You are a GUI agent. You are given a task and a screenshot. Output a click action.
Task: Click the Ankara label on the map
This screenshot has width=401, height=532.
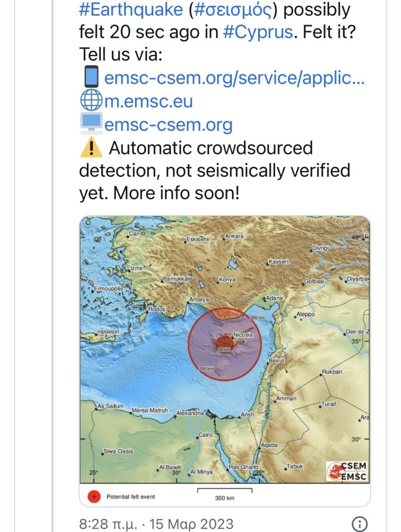coord(234,236)
